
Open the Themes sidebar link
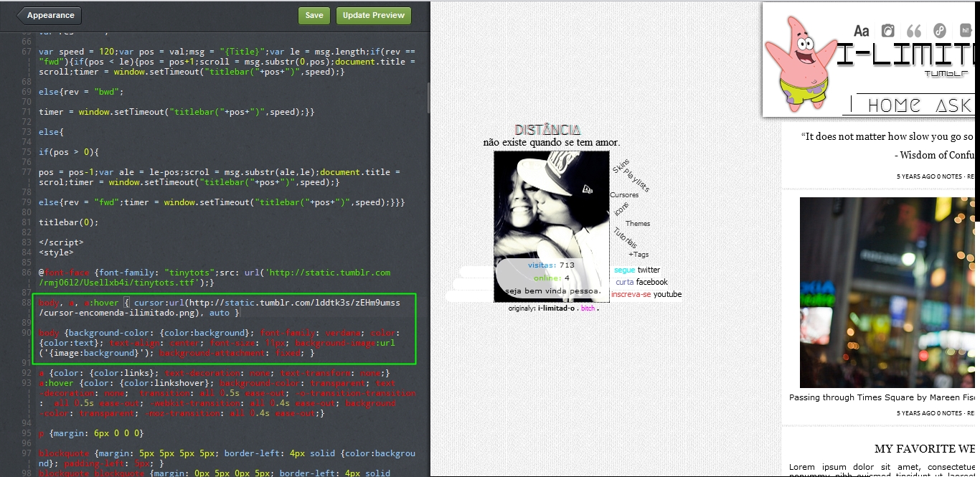tap(638, 224)
